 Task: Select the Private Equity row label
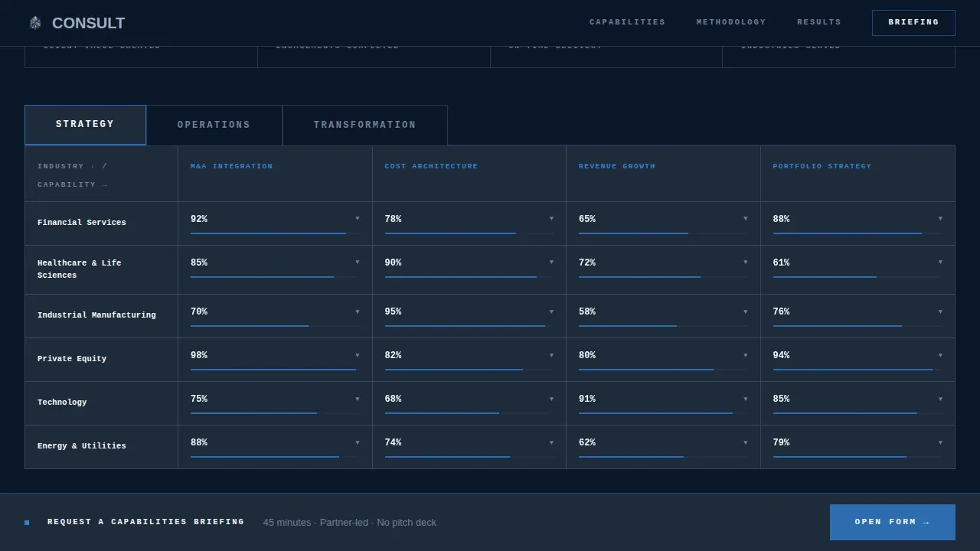(x=72, y=359)
